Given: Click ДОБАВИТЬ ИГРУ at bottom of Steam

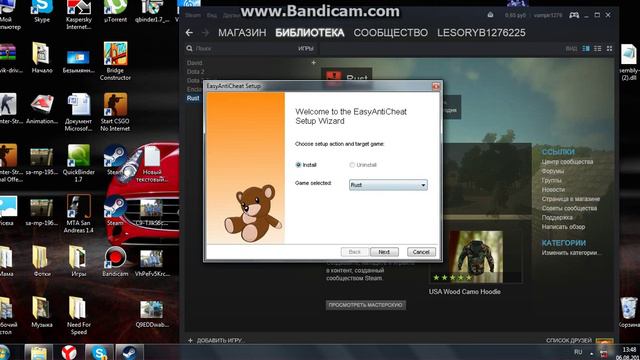Looking at the screenshot, I should [x=215, y=340].
